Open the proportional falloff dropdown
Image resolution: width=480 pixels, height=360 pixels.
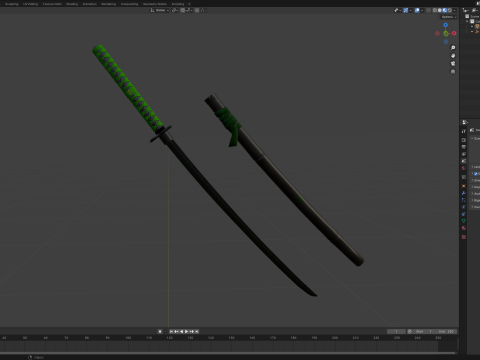[x=203, y=10]
